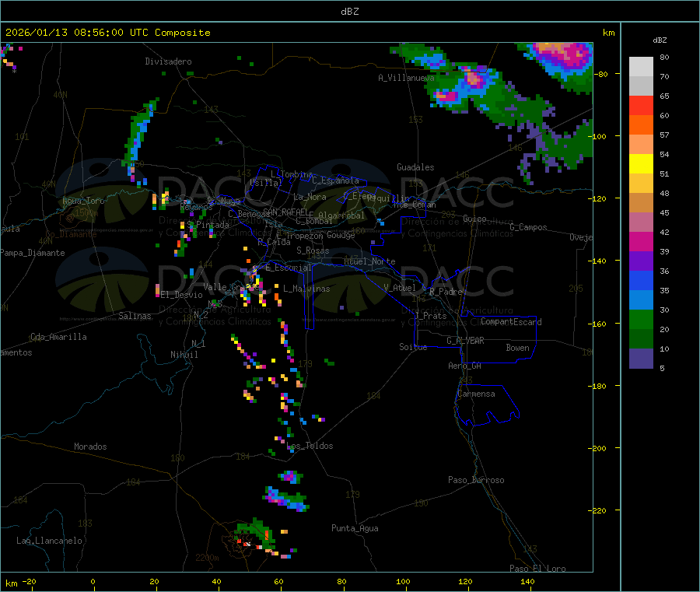Click the Atuel_Norte map label
This screenshot has width=700, height=592.
tap(369, 261)
